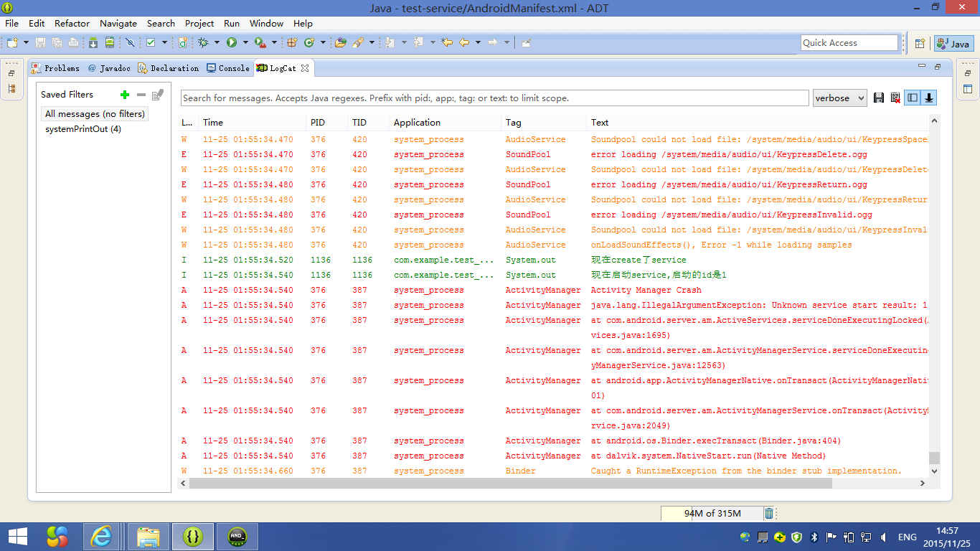Delete selected logcat filter with minus icon
This screenshot has width=980, height=551.
pyautogui.click(x=141, y=94)
